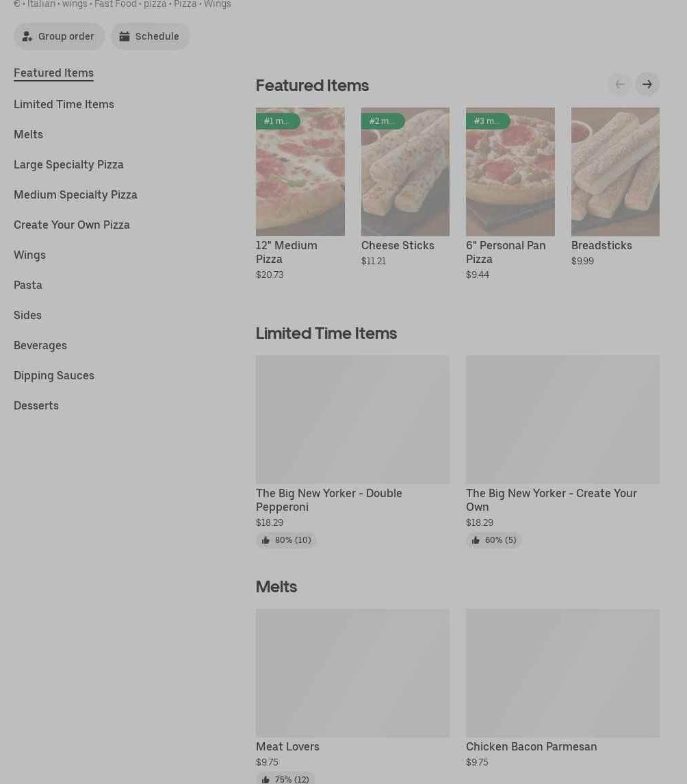687x784 pixels.
Task: Go to Large Specialty Pizza section
Action: click(x=68, y=164)
